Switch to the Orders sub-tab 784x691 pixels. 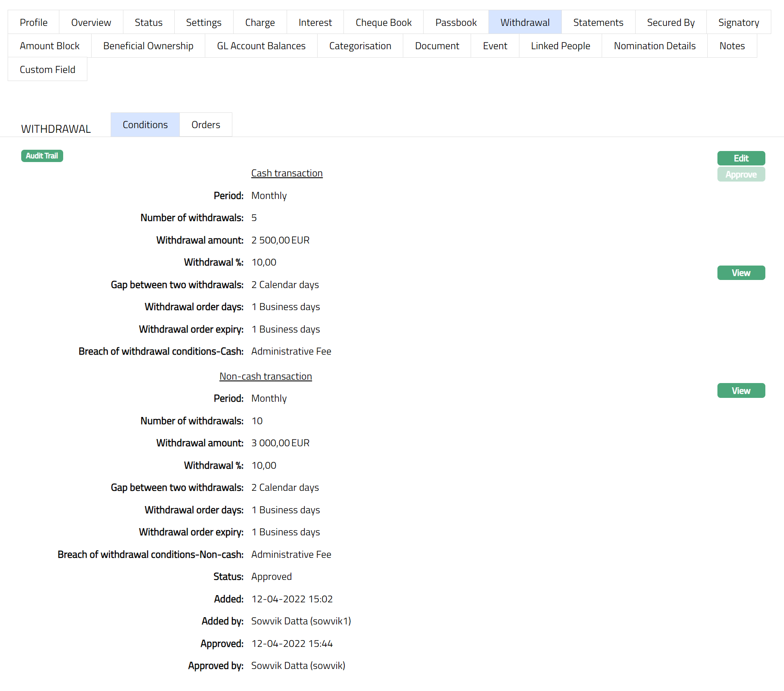pos(206,125)
